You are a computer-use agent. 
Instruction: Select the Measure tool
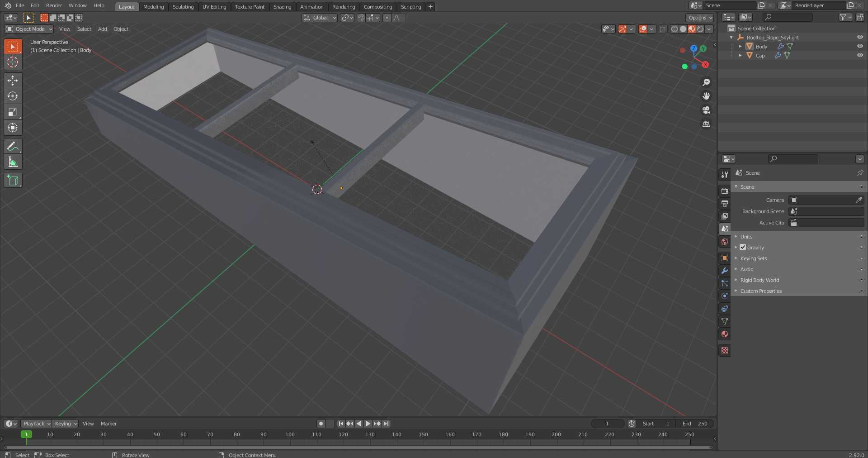click(x=13, y=162)
